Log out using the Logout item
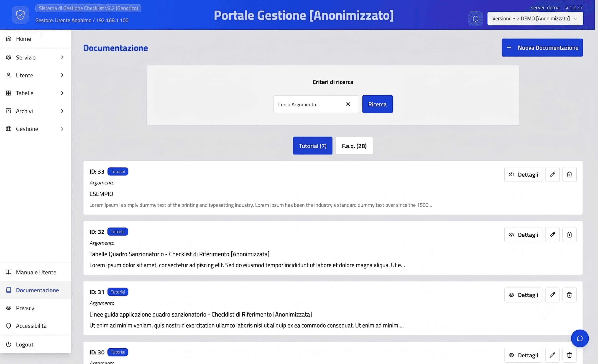Screen dimensions: 598x364 [36, 344]
